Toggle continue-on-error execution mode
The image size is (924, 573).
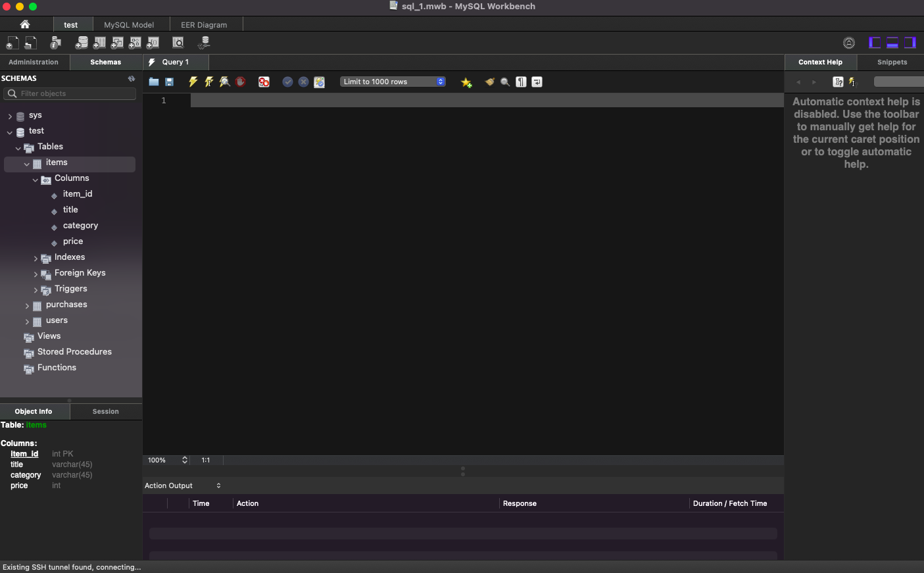point(264,82)
